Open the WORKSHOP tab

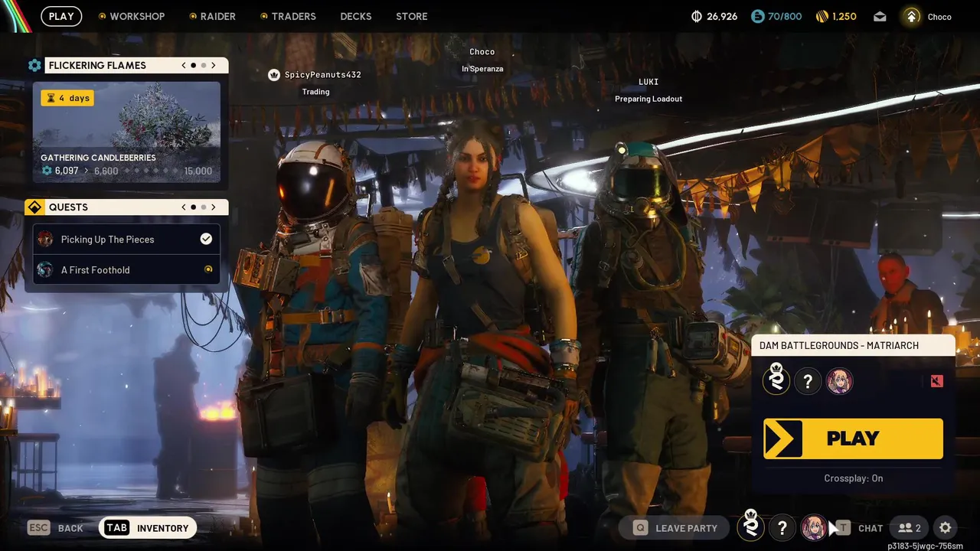[131, 16]
